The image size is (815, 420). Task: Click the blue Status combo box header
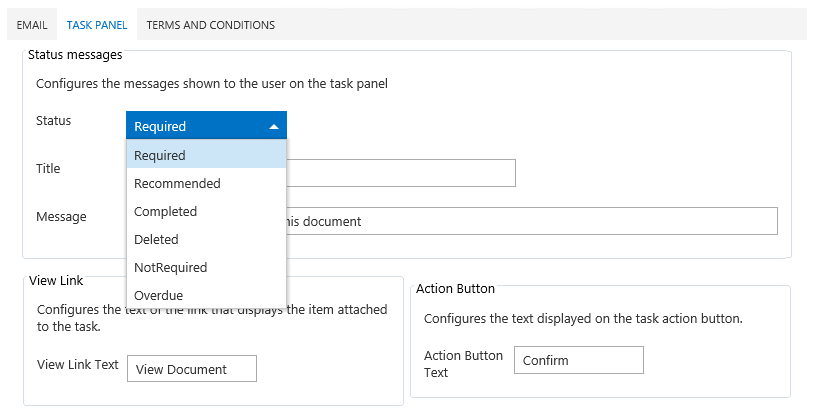[195, 126]
